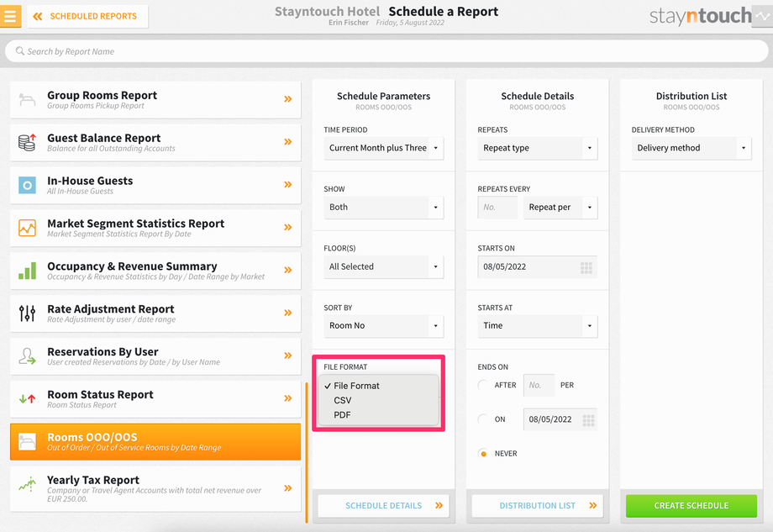Click the green Create Schedule button
773x532 pixels.
tap(691, 506)
